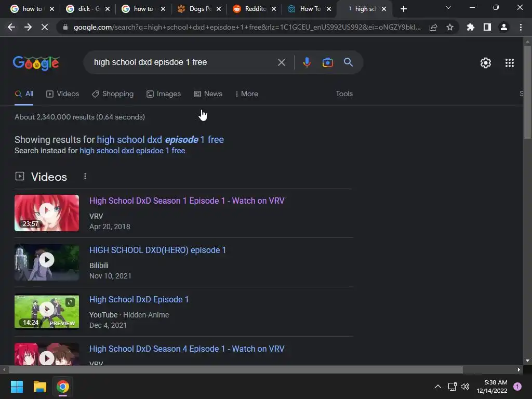The width and height of the screenshot is (532, 399).
Task: Open Chrome extensions puzzle icon
Action: point(471,27)
